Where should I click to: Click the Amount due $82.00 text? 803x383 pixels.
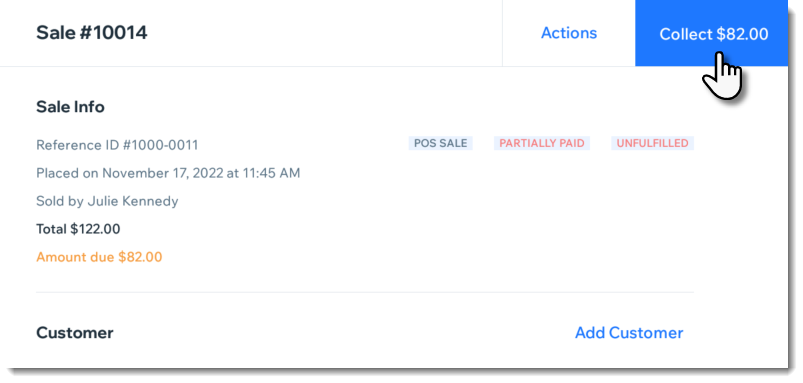point(99,257)
